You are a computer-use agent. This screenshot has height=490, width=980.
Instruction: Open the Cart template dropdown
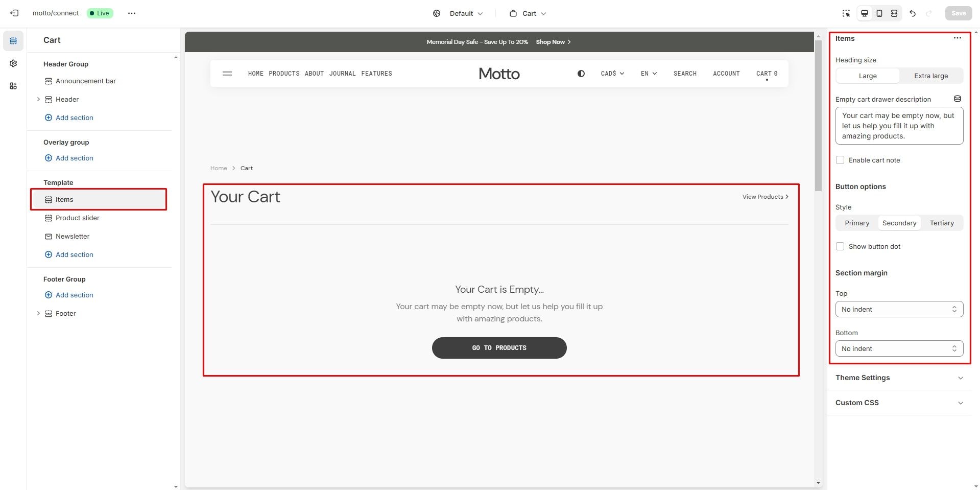coord(528,13)
